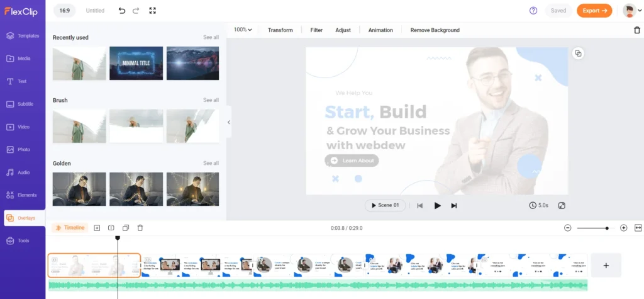Click the Saved status button
644x299 pixels.
click(558, 11)
